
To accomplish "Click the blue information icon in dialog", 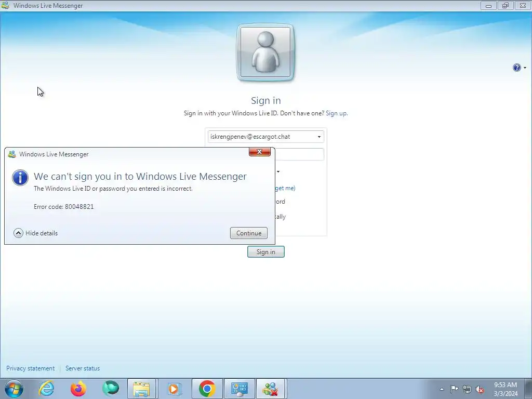I will 20,178.
